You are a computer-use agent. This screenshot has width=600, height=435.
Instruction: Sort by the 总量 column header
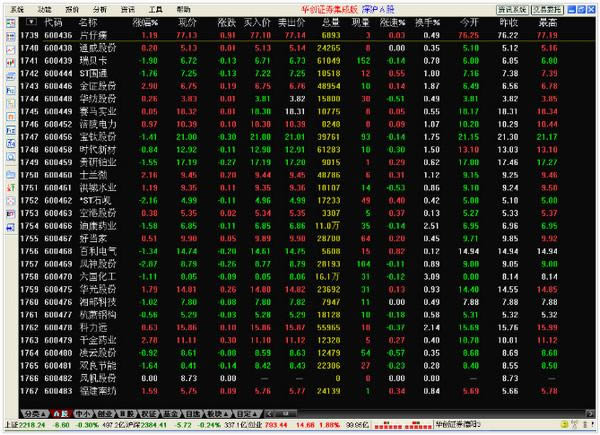pos(333,20)
